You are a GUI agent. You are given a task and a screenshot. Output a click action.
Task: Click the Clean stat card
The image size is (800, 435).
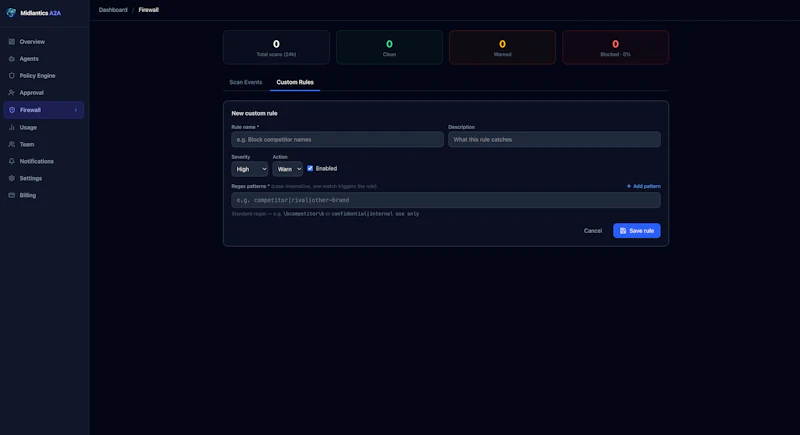tap(389, 47)
